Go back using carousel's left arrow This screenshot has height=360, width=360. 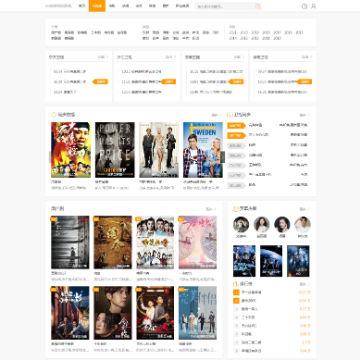tap(51, 157)
